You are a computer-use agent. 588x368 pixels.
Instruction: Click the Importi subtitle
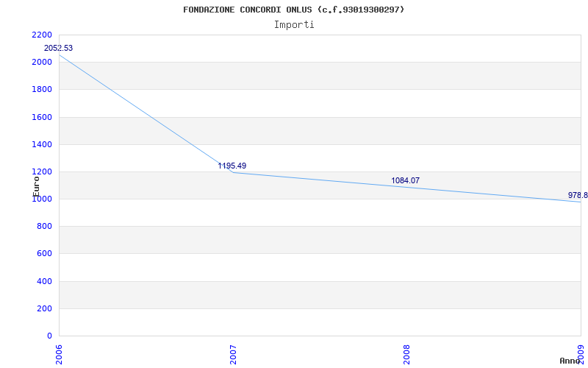pyautogui.click(x=294, y=25)
